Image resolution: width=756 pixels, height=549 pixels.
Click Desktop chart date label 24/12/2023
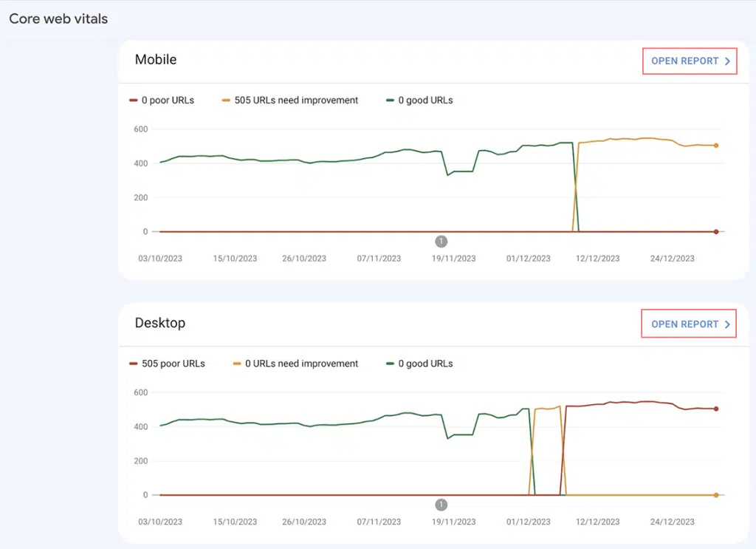[x=672, y=522]
